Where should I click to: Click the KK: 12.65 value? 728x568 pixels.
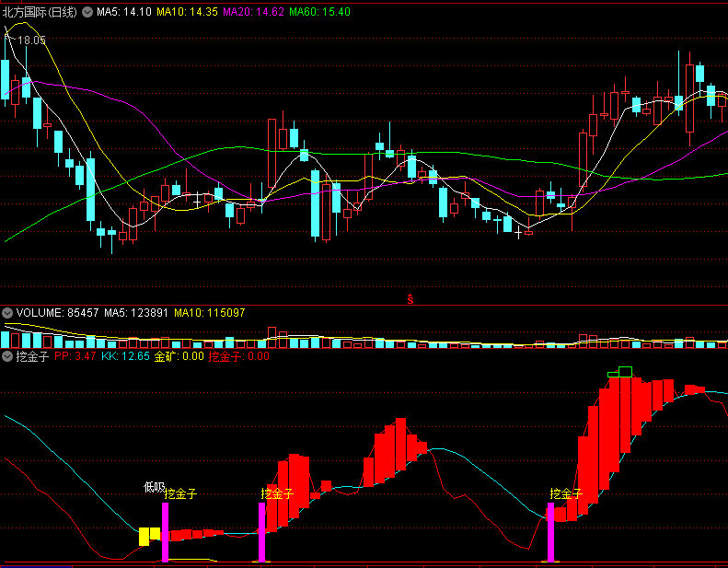point(125,356)
